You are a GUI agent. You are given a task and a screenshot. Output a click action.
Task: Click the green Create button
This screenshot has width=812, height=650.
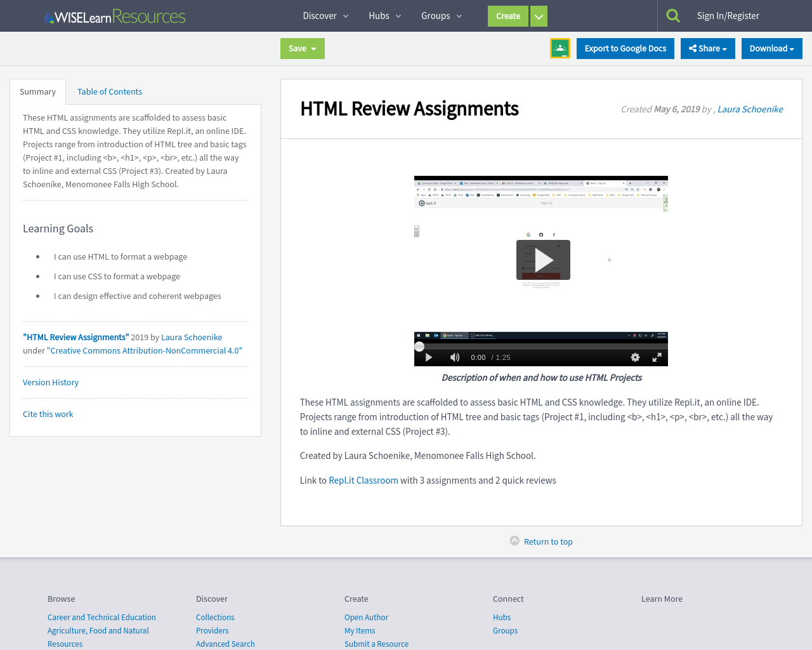point(508,17)
